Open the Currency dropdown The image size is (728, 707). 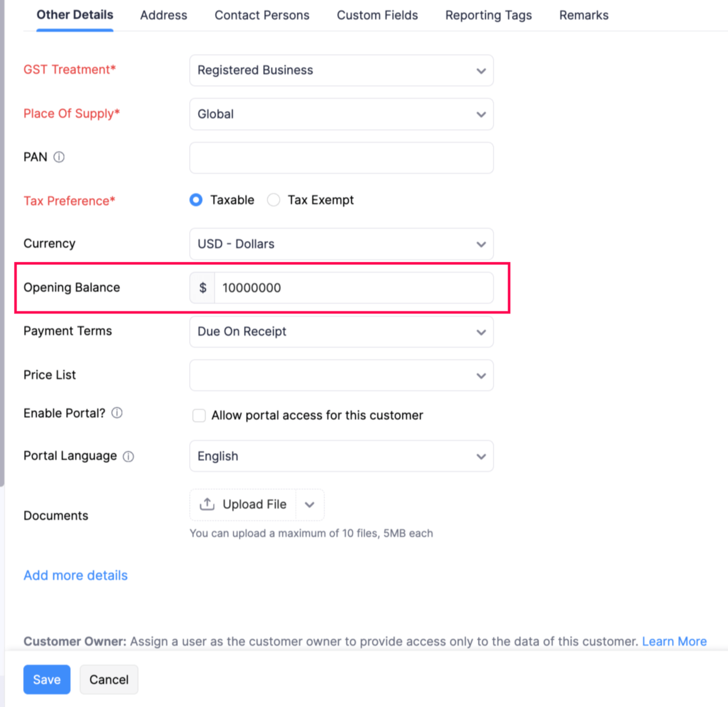341,244
